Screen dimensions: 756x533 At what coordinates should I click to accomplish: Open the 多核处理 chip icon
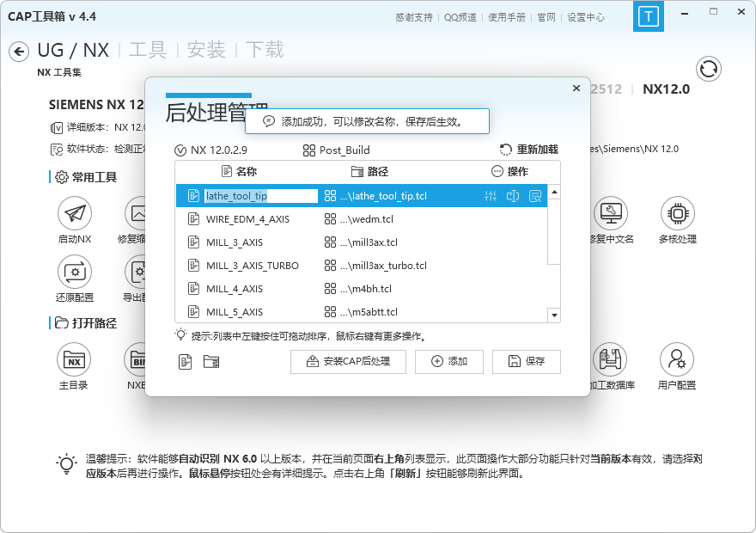pyautogui.click(x=677, y=213)
